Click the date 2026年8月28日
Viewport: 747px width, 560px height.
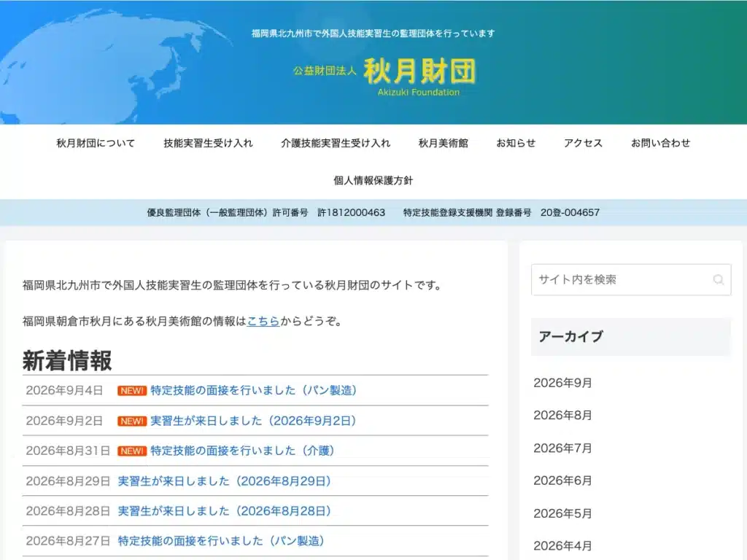(x=68, y=511)
